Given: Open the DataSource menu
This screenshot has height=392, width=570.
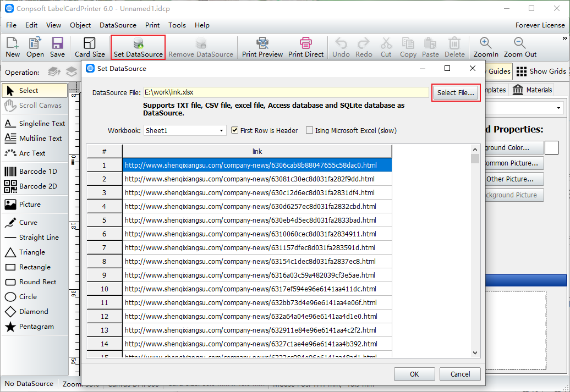Looking at the screenshot, I should click(x=118, y=25).
